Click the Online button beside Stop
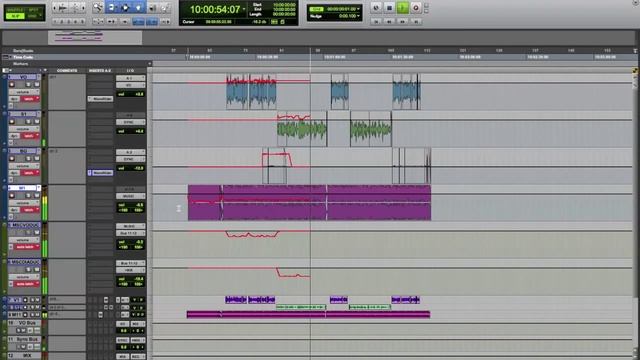Screen dimensions: 640x360 [376, 7]
